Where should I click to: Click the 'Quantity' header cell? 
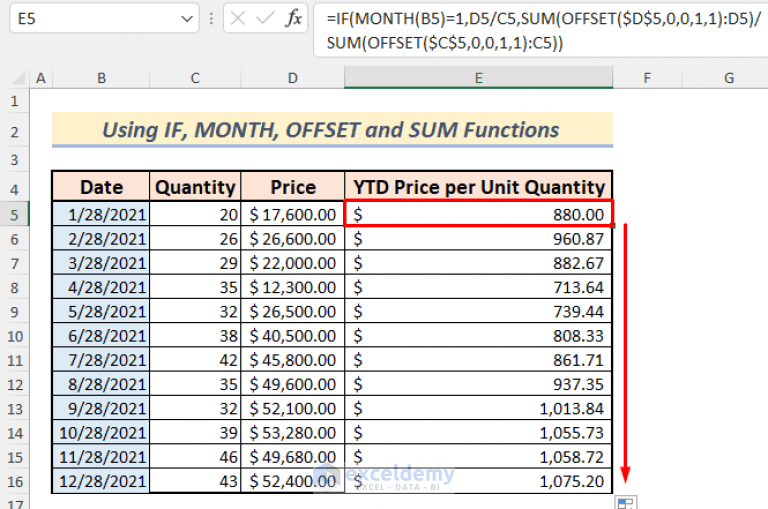point(195,187)
